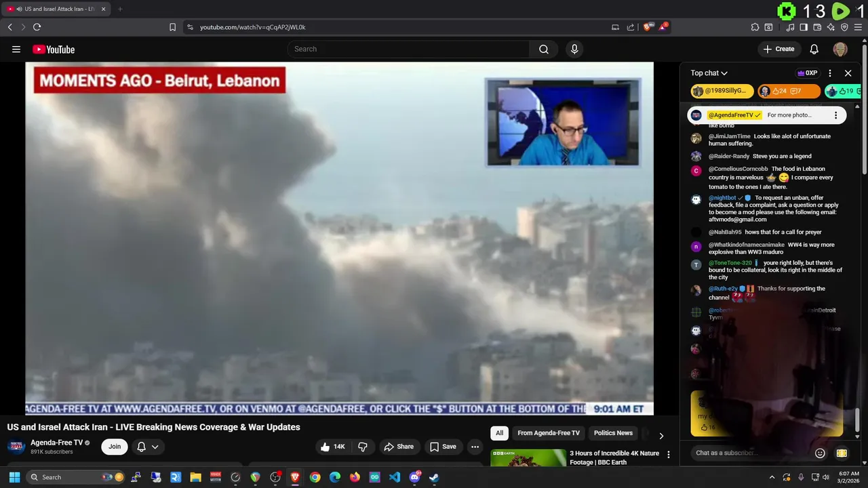This screenshot has height=488, width=868.
Task: Close the live chat panel
Action: click(848, 73)
